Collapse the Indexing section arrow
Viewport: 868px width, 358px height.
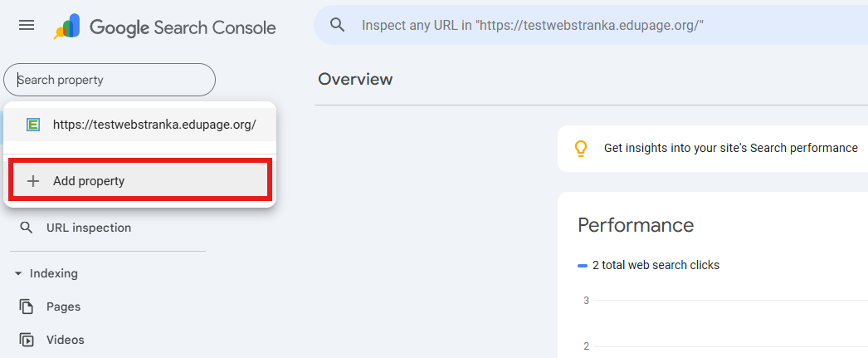tap(17, 273)
